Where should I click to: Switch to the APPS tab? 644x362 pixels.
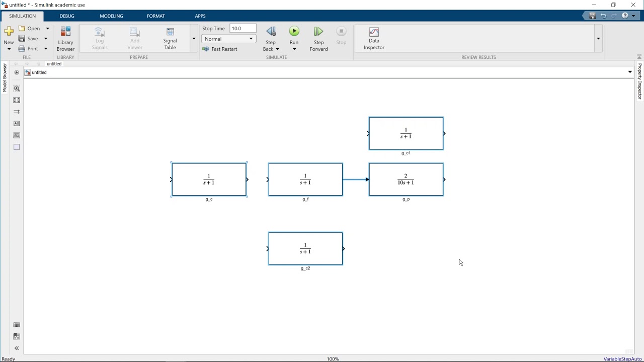pyautogui.click(x=200, y=16)
